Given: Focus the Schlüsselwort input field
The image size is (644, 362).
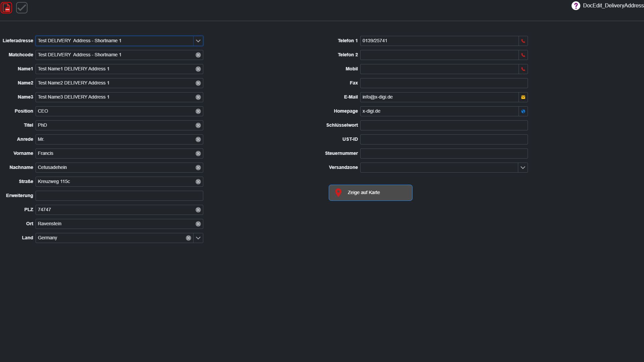Looking at the screenshot, I should coord(444,125).
